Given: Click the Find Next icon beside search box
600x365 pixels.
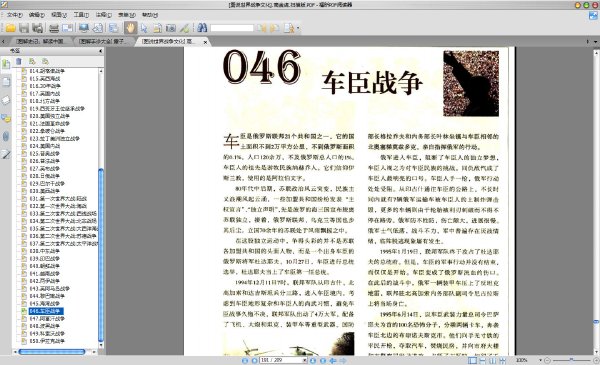Looking at the screenshot, I should click(275, 28).
